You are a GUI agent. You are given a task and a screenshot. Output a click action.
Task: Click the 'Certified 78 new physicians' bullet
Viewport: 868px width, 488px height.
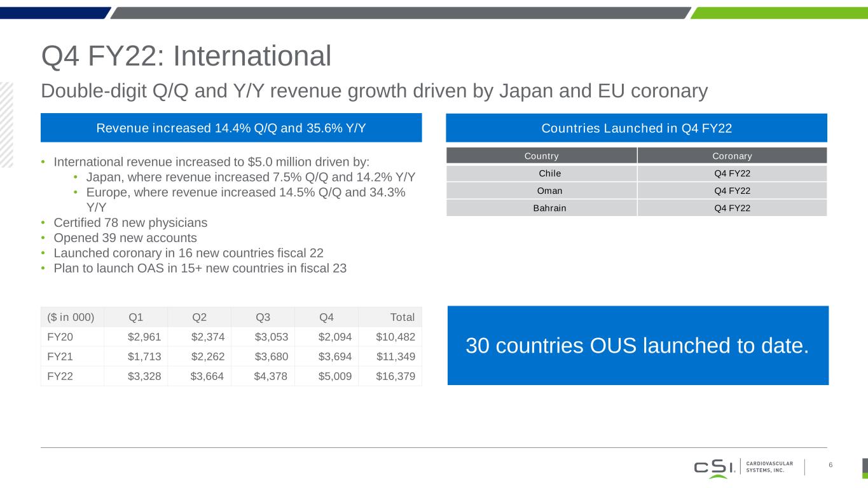click(x=130, y=223)
